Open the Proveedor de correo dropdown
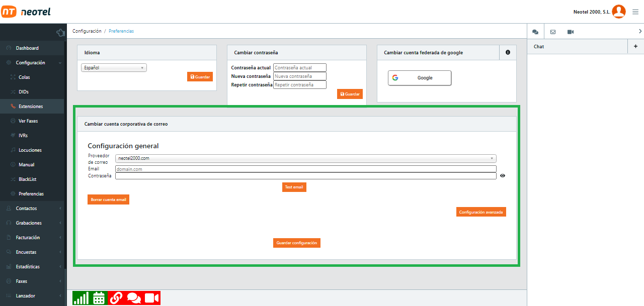 [305, 158]
